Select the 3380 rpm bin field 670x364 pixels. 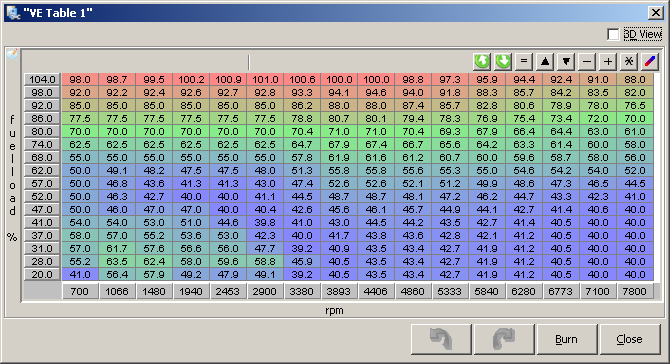tap(302, 291)
